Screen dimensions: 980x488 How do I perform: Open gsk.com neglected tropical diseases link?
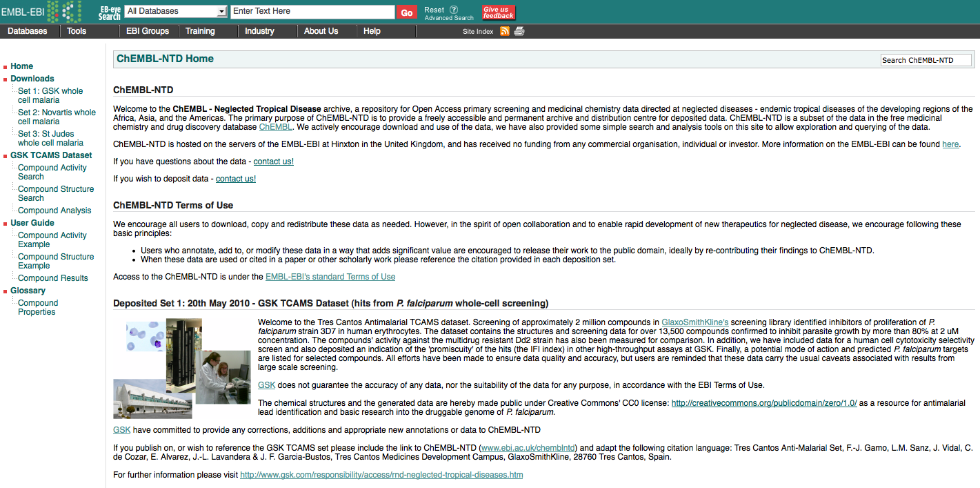[381, 475]
